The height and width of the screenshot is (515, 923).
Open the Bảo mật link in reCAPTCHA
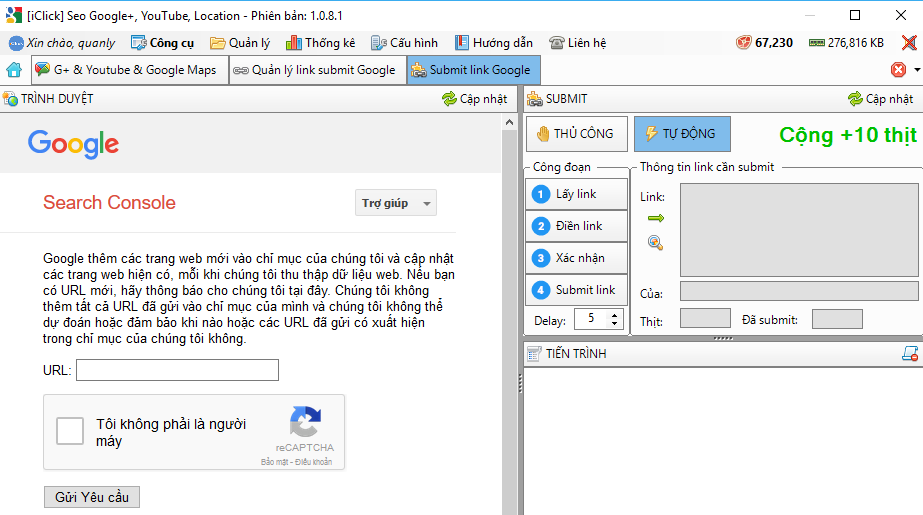(x=275, y=462)
